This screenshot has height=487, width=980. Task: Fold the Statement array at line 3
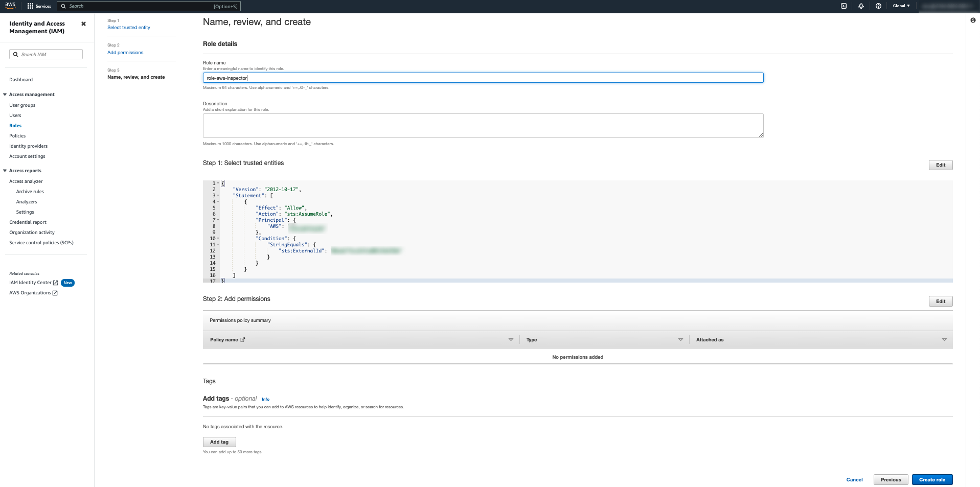pyautogui.click(x=218, y=195)
